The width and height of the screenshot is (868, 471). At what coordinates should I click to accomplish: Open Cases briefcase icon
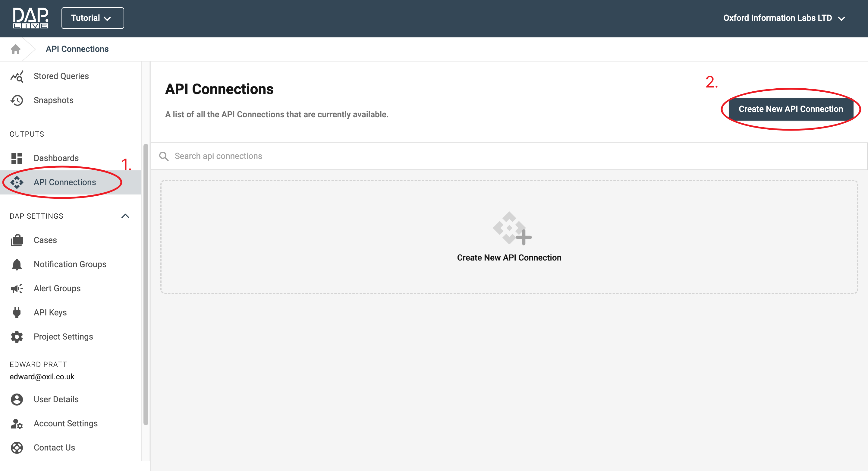(x=17, y=240)
